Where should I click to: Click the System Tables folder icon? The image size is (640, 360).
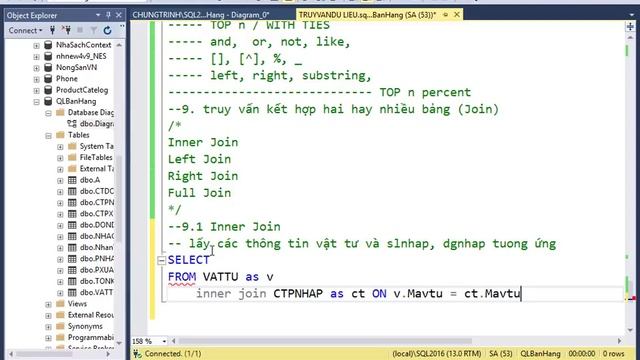pyautogui.click(x=72, y=146)
